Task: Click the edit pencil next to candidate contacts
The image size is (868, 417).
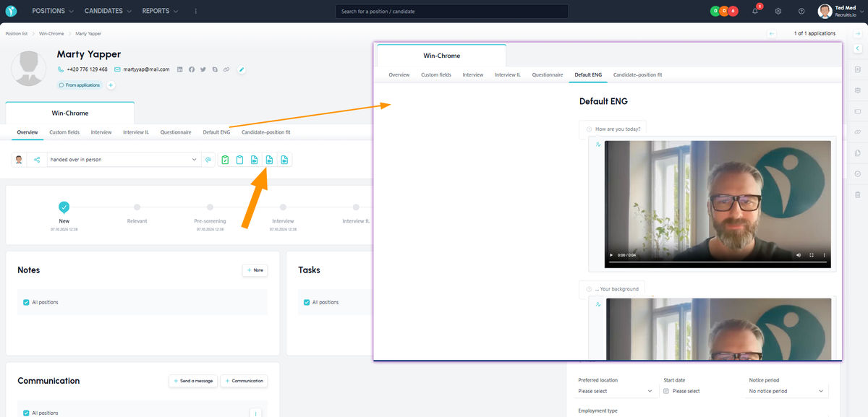Action: pos(242,69)
